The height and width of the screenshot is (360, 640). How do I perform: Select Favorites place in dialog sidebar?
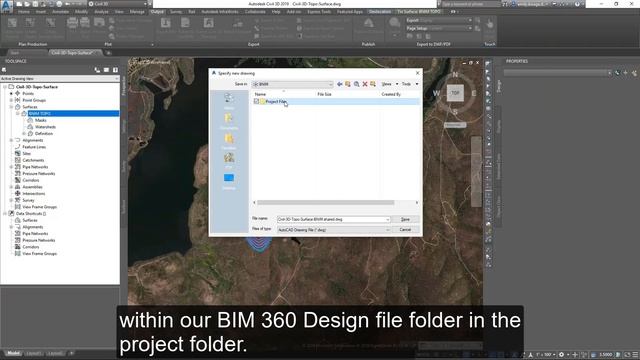229,141
